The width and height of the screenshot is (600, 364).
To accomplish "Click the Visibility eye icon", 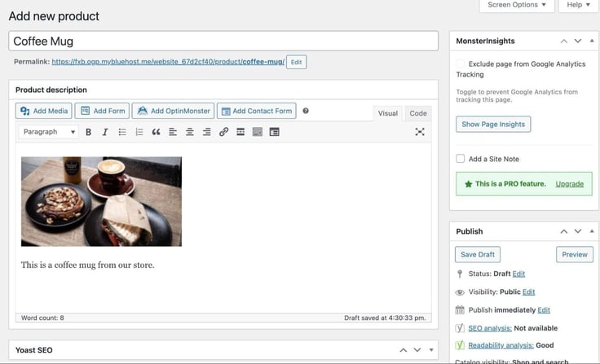I will pyautogui.click(x=460, y=292).
